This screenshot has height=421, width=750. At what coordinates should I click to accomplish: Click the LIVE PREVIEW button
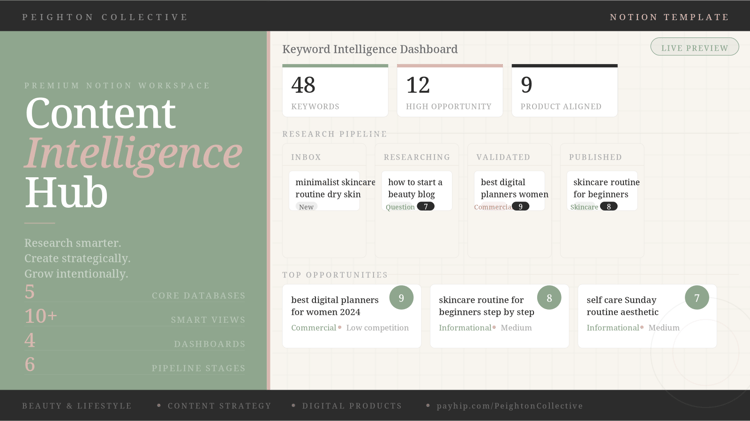(x=695, y=47)
